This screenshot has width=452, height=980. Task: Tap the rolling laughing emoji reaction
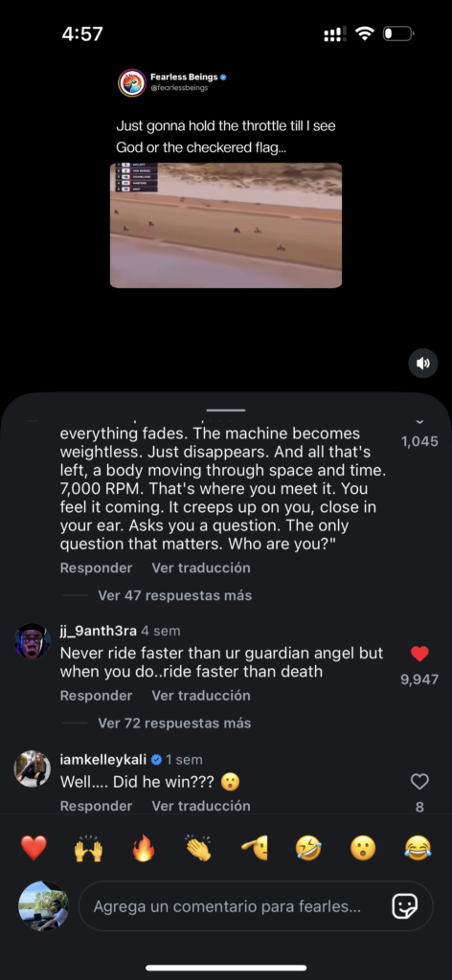[x=308, y=848]
